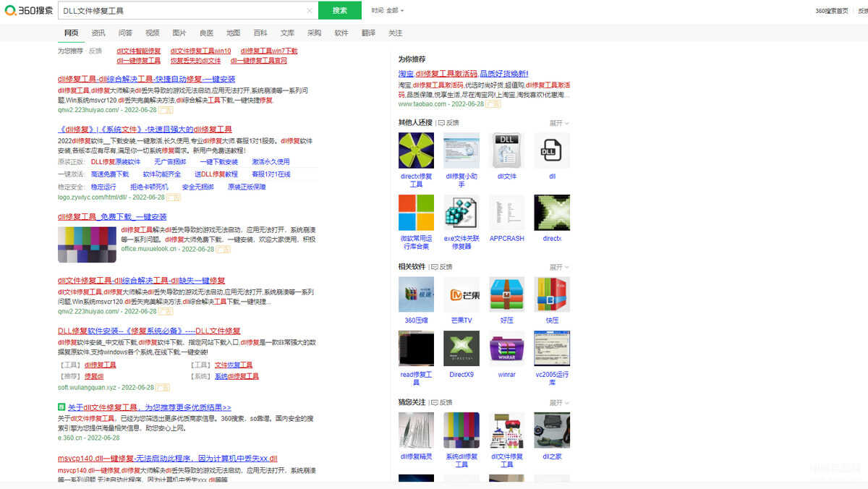Click the 恢复丢失的dll文件 suggestion link
This screenshot has width=868, height=489.
[x=195, y=61]
